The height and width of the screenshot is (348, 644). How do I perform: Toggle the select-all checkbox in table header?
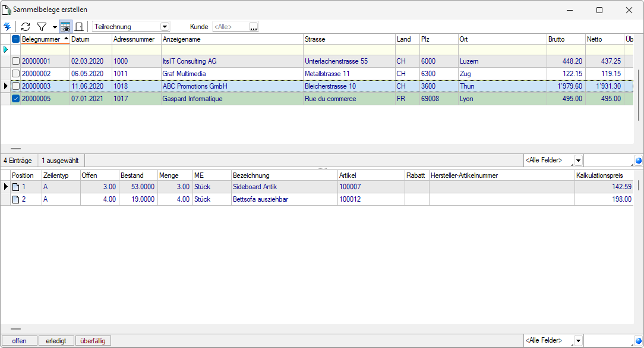(x=16, y=39)
